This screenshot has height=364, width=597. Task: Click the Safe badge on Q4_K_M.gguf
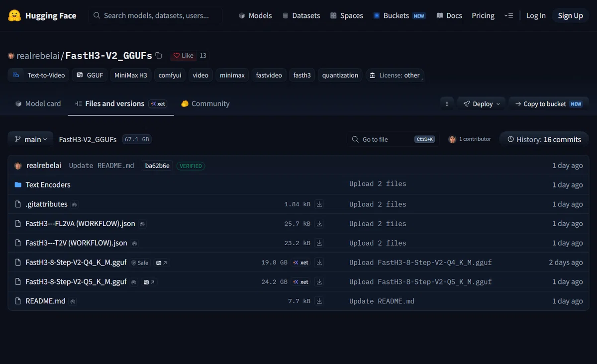[x=140, y=263]
